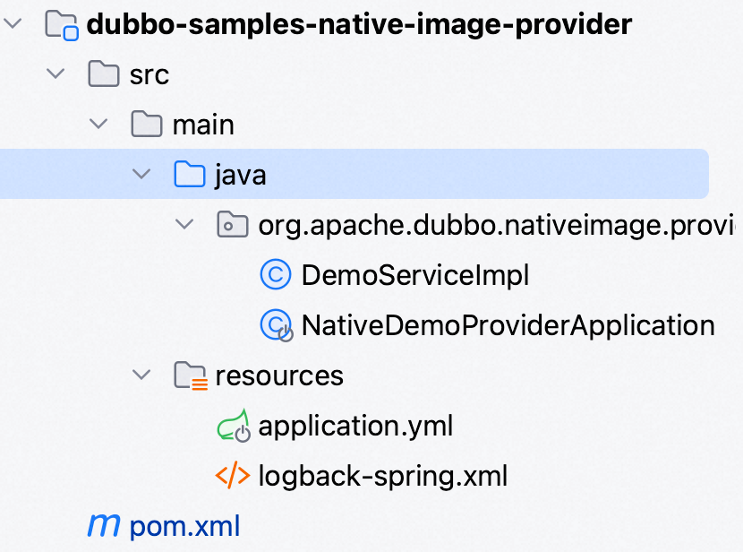Collapse the java folder chevron
The height and width of the screenshot is (552, 744).
click(x=142, y=175)
